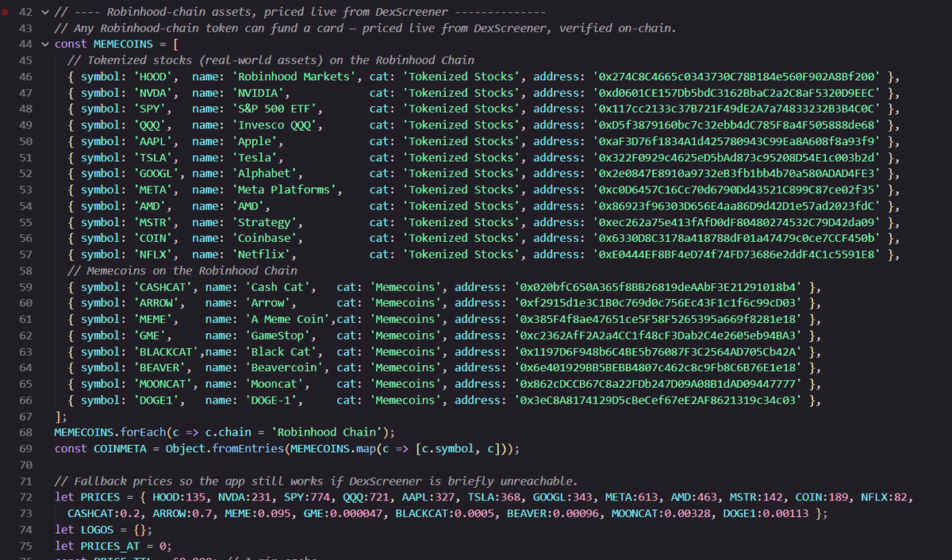Toggle the red breakpoint dot beside line 42

coord(6,12)
